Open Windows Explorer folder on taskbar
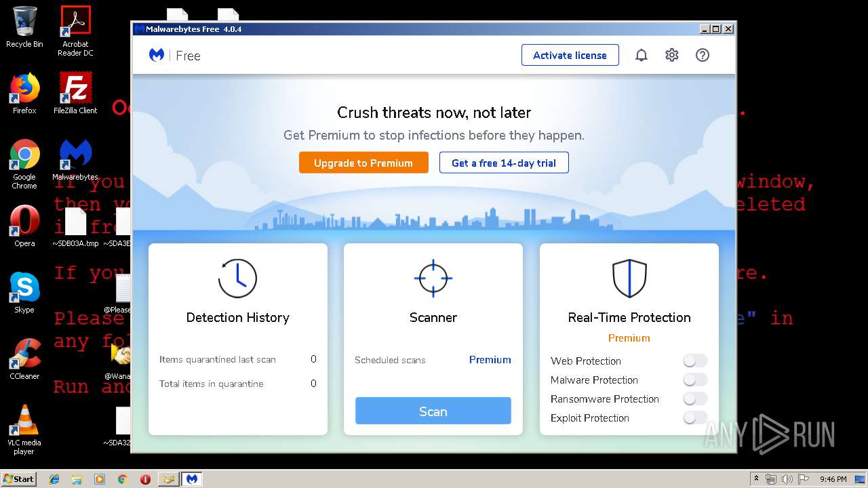This screenshot has height=488, width=868. (77, 479)
